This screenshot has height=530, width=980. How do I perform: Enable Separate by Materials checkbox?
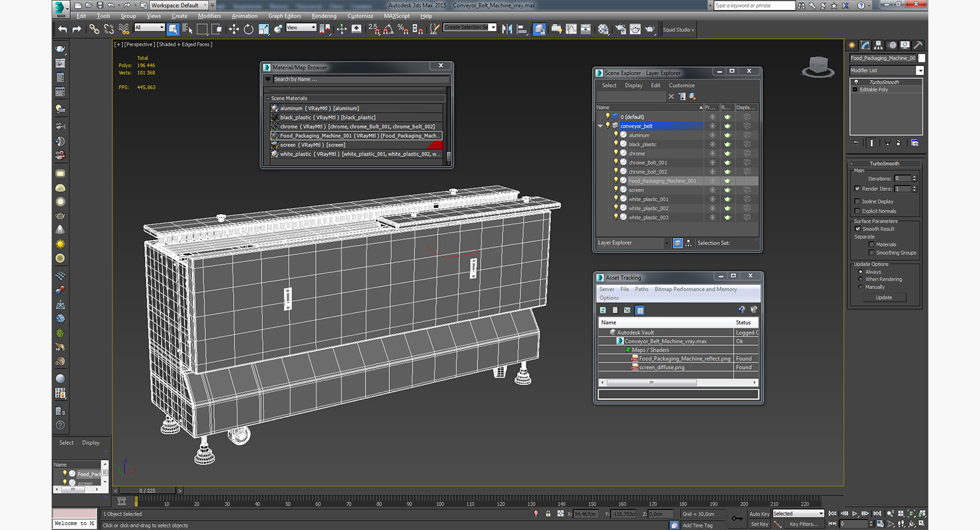(871, 244)
